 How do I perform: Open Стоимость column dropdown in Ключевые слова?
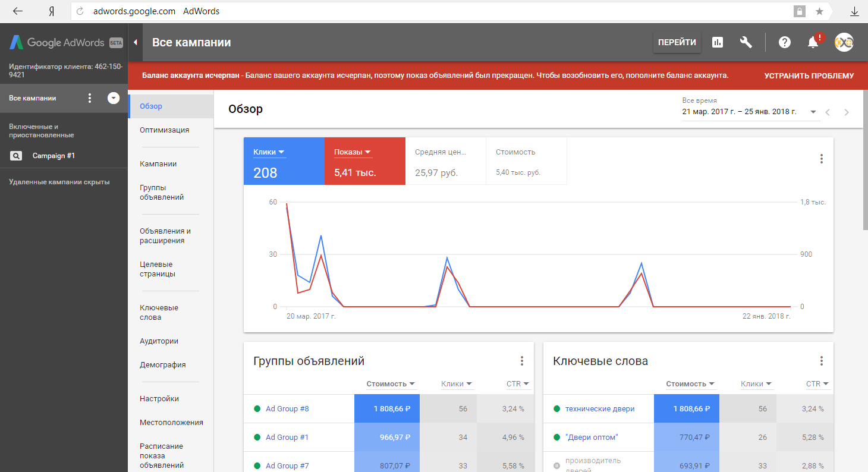click(690, 384)
